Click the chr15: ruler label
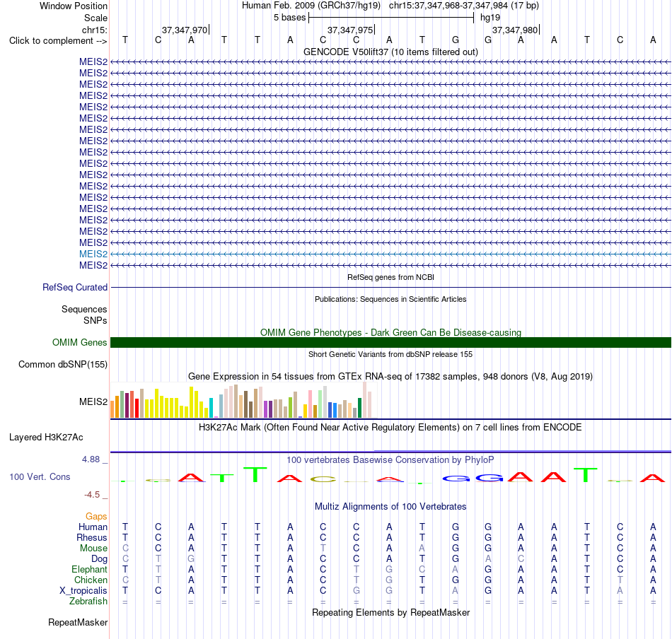 pos(94,30)
